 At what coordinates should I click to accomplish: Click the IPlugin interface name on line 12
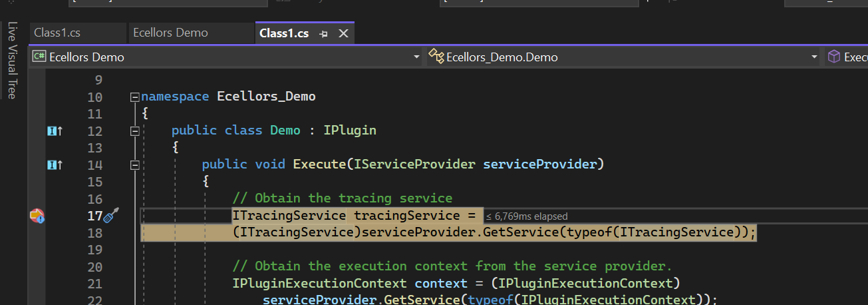coord(350,131)
